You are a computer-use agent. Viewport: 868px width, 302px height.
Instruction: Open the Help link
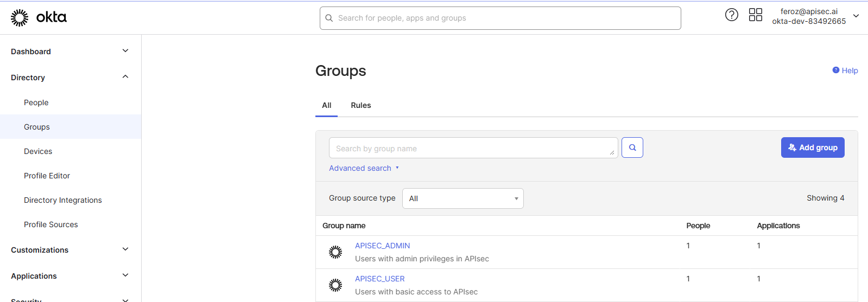(845, 70)
